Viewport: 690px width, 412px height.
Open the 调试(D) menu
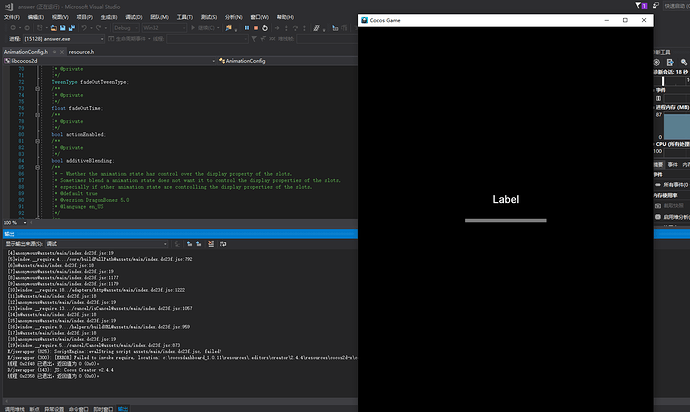(x=134, y=17)
